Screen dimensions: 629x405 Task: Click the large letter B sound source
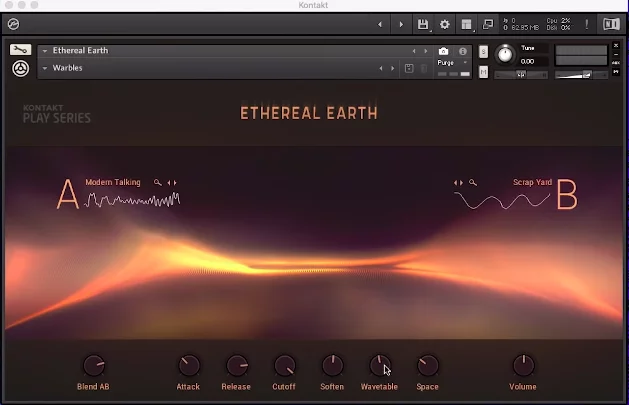tap(567, 194)
